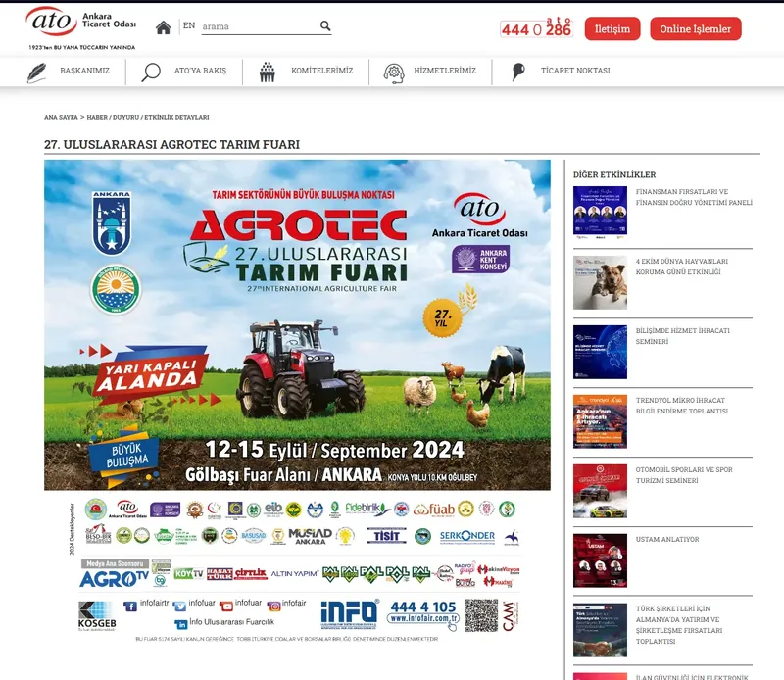
Task: Click the arama search input field
Action: 259,26
